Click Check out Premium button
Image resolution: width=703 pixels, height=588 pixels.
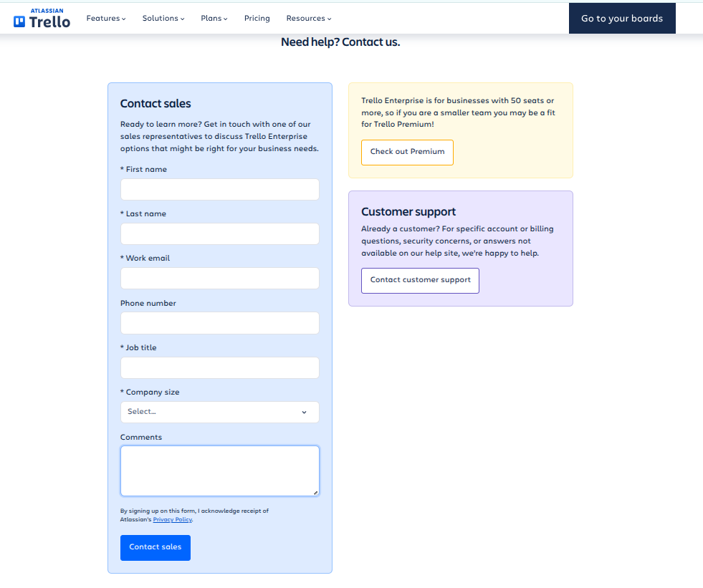pos(407,153)
